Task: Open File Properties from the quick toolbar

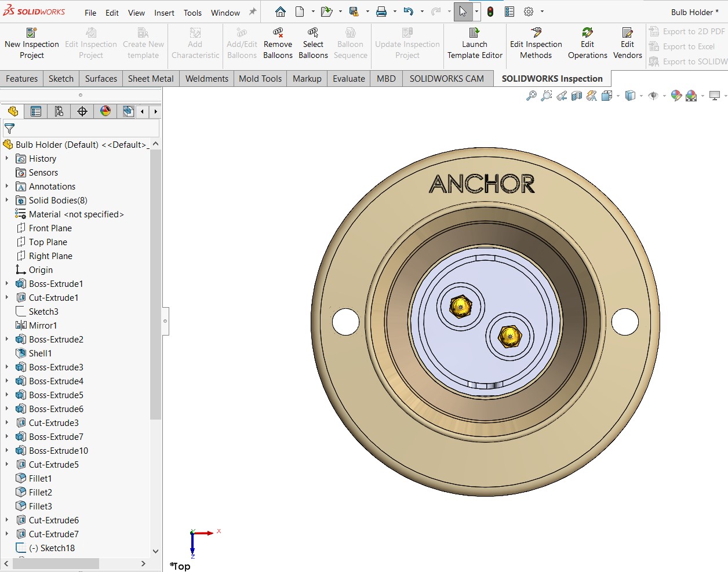Action: (509, 12)
